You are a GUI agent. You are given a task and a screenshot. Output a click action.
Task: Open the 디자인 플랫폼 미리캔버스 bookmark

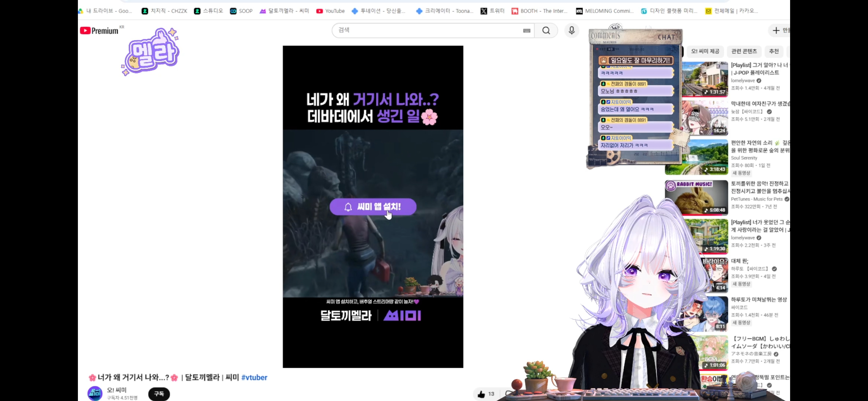(x=669, y=11)
